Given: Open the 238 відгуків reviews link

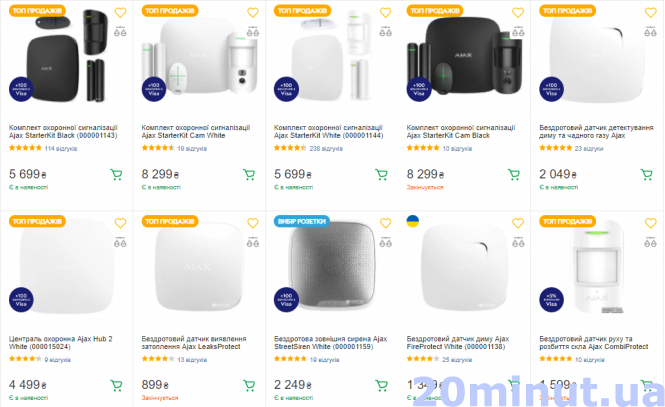Looking at the screenshot, I should pyautogui.click(x=326, y=148).
